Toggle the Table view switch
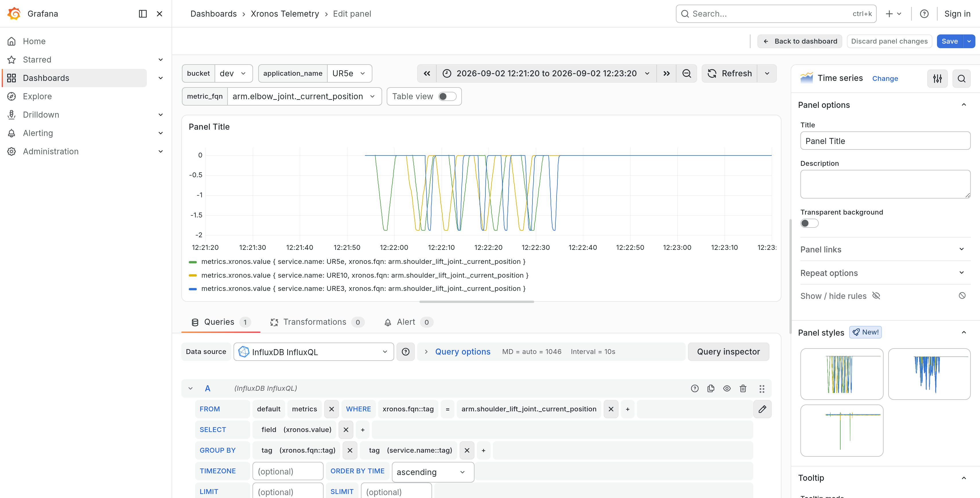 click(x=447, y=96)
